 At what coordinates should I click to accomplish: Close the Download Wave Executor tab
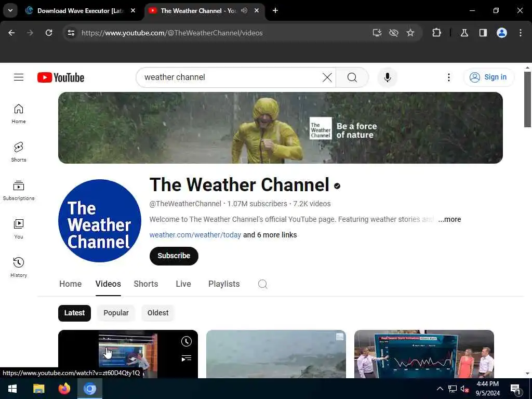tap(133, 10)
